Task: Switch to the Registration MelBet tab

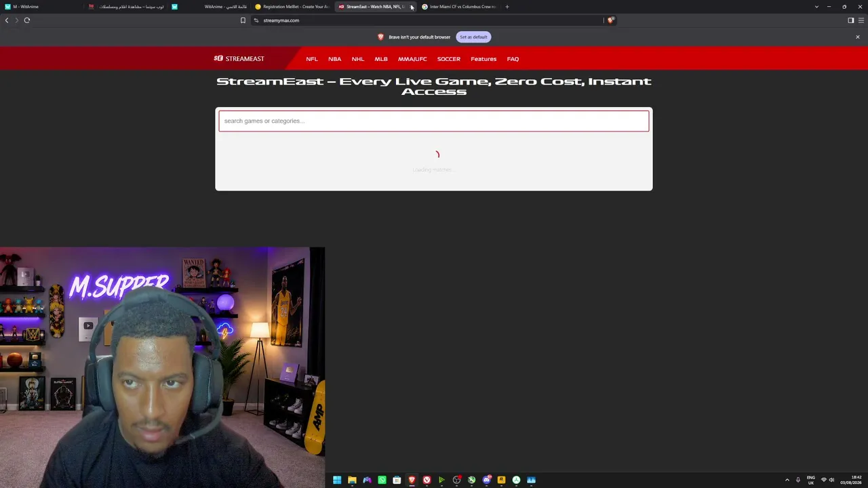Action: [292, 7]
